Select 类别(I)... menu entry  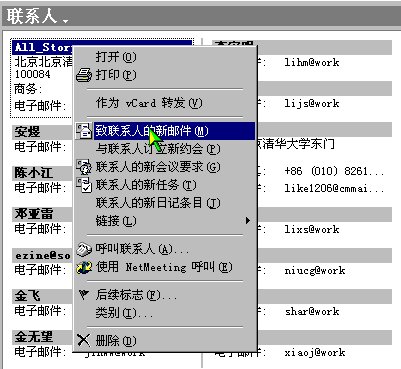coord(165,313)
